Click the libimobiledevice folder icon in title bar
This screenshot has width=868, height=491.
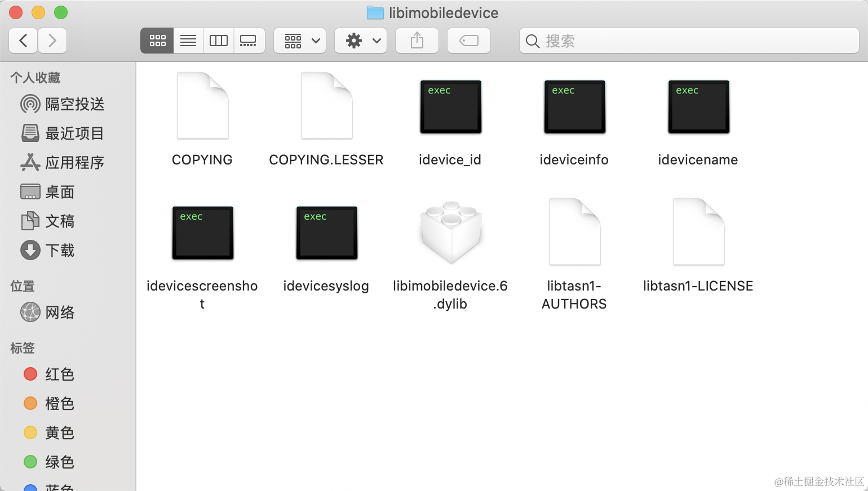[x=375, y=12]
